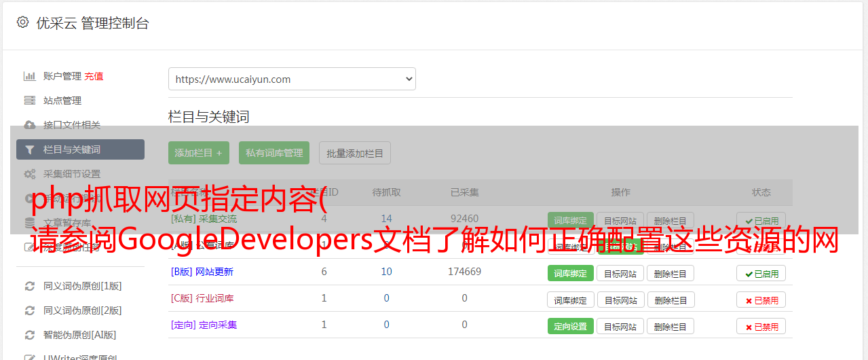Click the 批量添加栏目 button

[x=355, y=153]
